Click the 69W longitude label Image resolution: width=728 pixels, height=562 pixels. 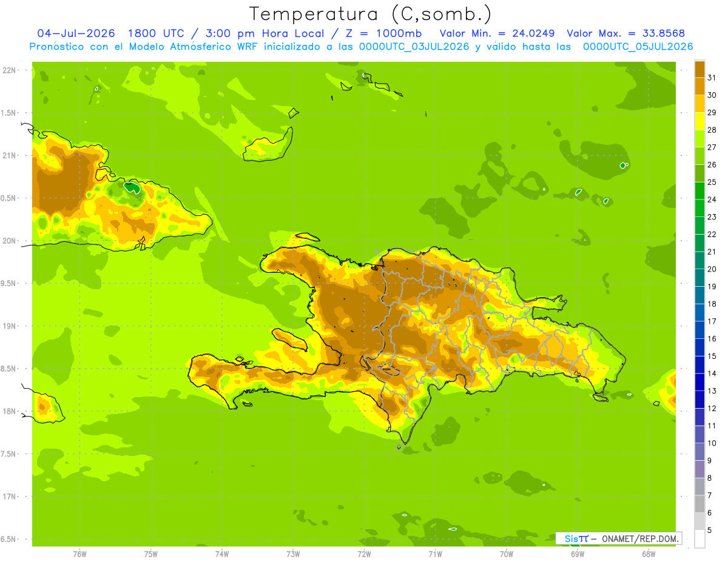tap(577, 554)
